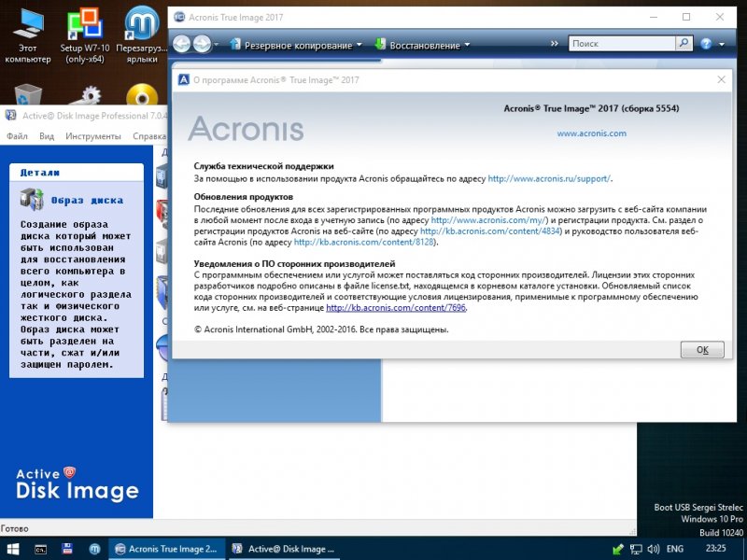Open the kb.acronis.com/content/8128 link

click(364, 242)
